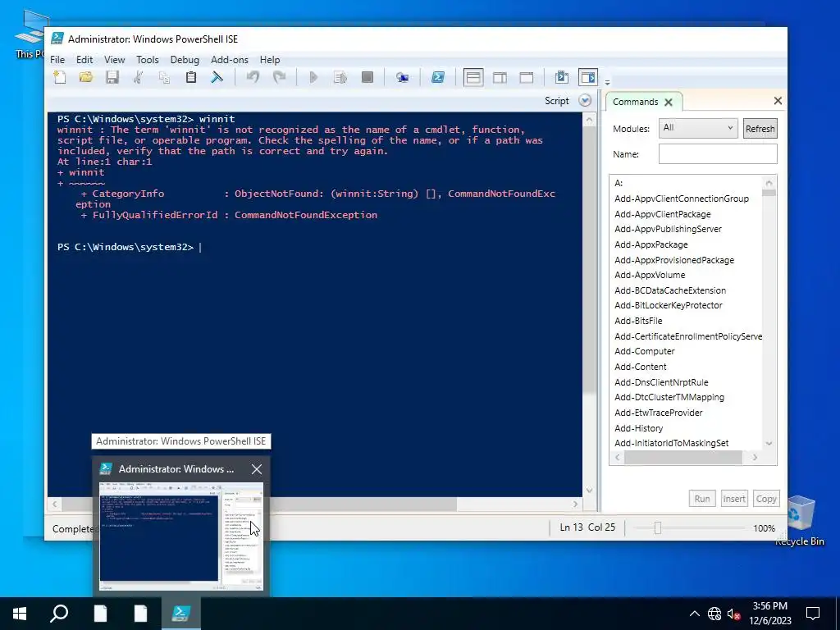Open the Help menu
The width and height of the screenshot is (840, 630).
pyautogui.click(x=270, y=59)
